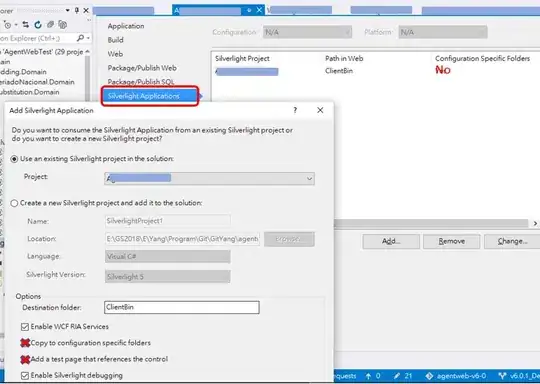Click the unpushed commits up-arrow in status bar
540x384 pixels.
click(368, 376)
